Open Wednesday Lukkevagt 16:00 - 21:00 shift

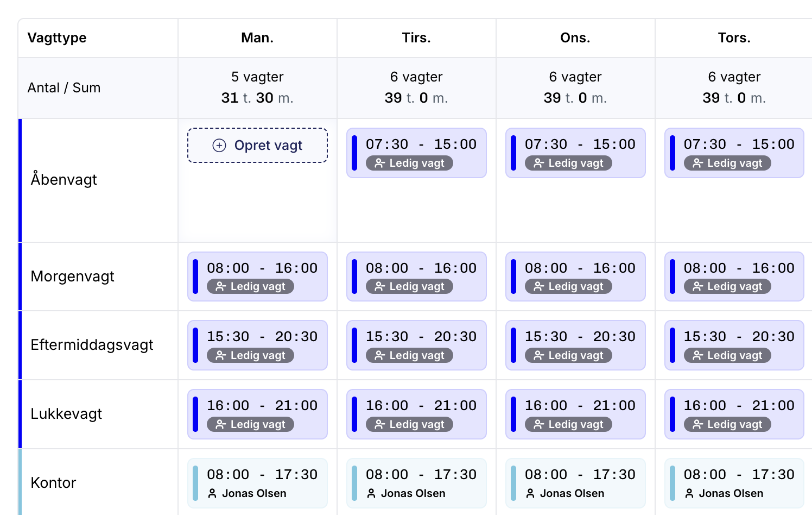(580, 406)
